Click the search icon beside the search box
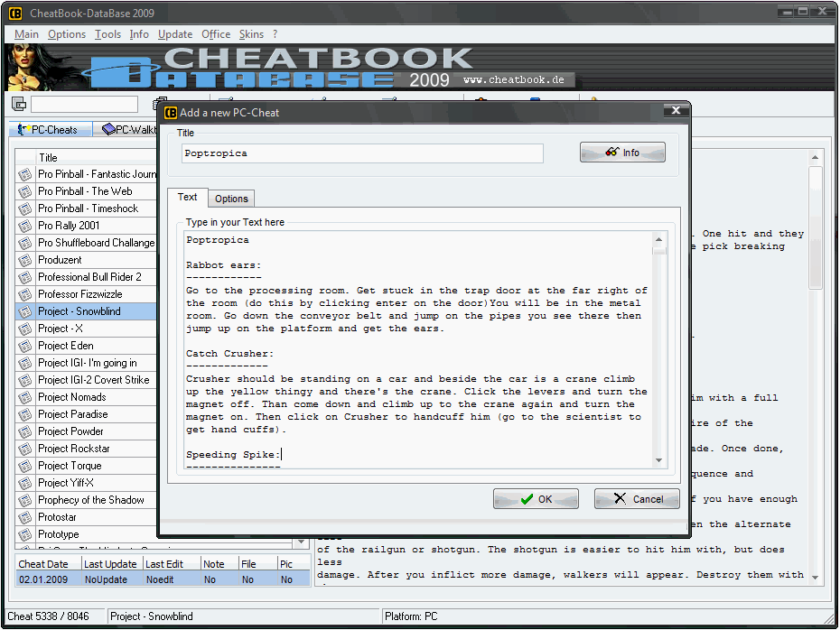This screenshot has width=840, height=630. [18, 105]
